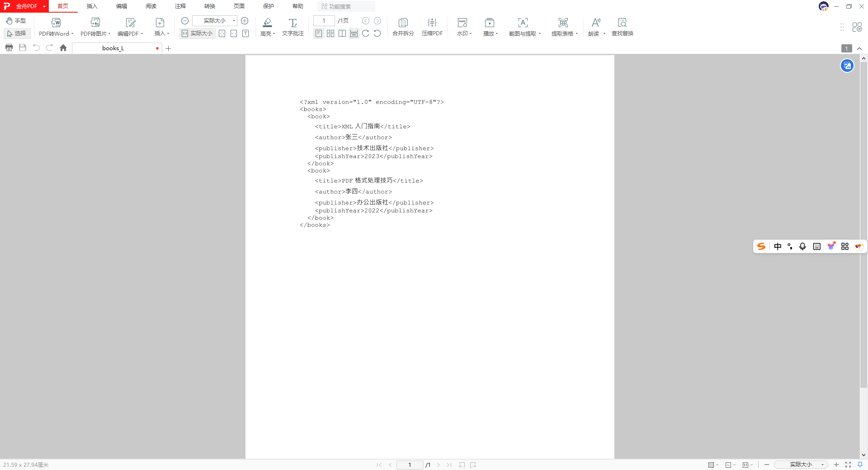
Task: Open the 首页 ribbon tab
Action: pyautogui.click(x=63, y=6)
